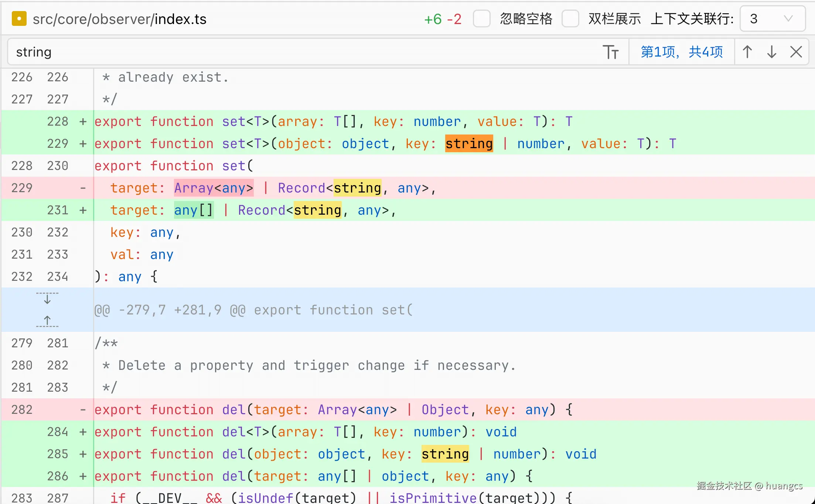This screenshot has height=504, width=815.
Task: Close the search bar with X
Action: [x=796, y=52]
